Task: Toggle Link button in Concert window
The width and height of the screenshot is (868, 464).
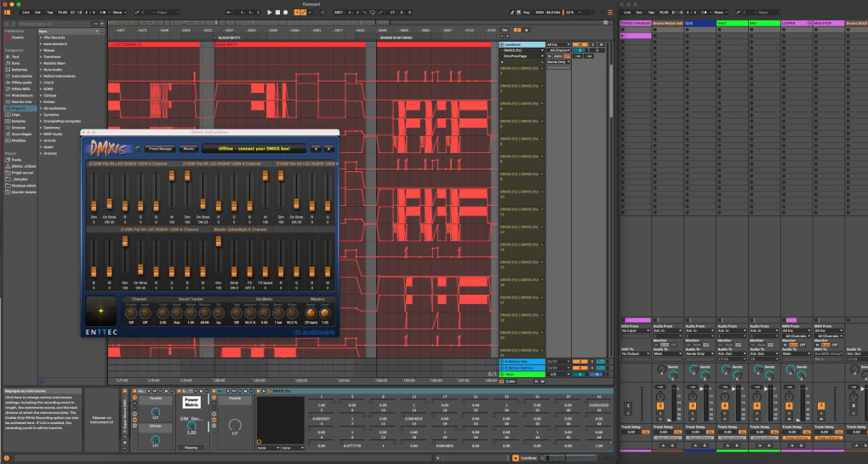Action: coord(26,12)
